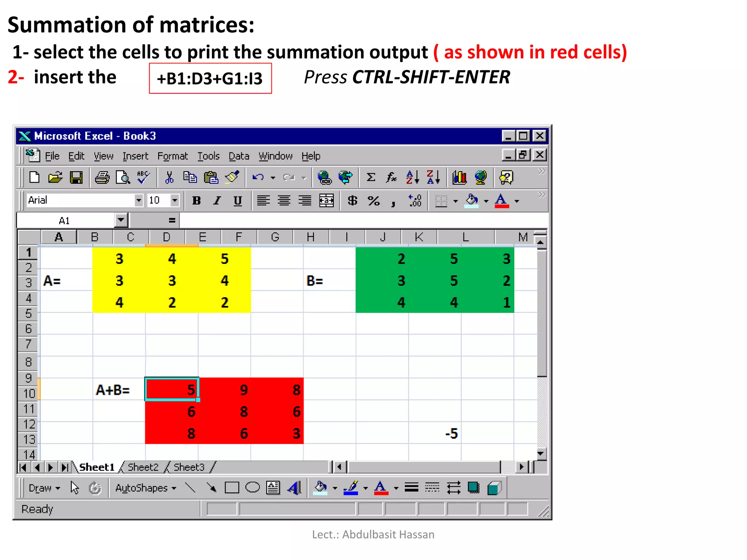Switch to the Sheet2 tab
The height and width of the screenshot is (560, 747).
[143, 467]
